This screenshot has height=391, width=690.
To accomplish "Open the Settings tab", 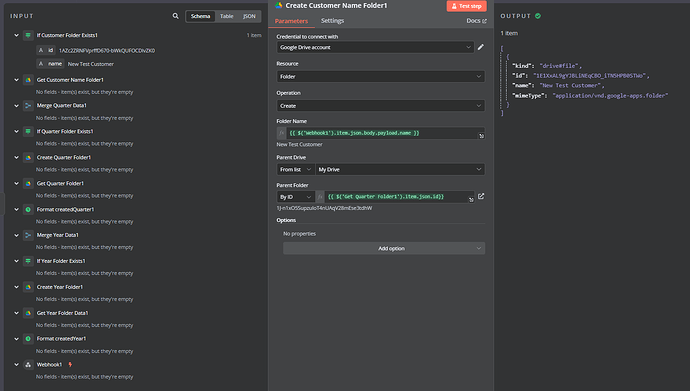I will (x=332, y=21).
